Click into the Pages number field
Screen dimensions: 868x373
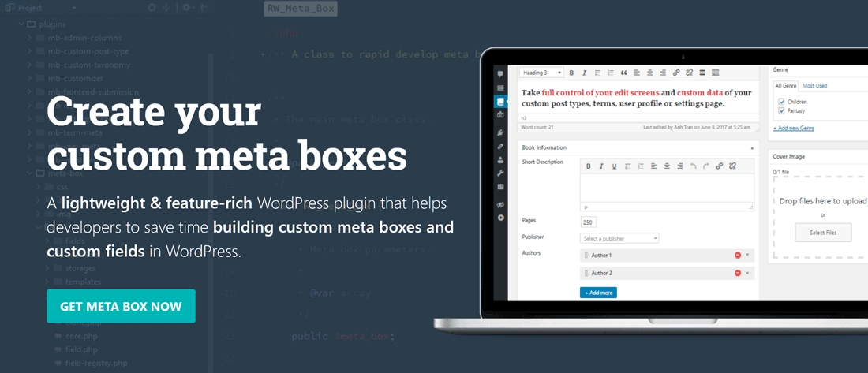coord(589,222)
